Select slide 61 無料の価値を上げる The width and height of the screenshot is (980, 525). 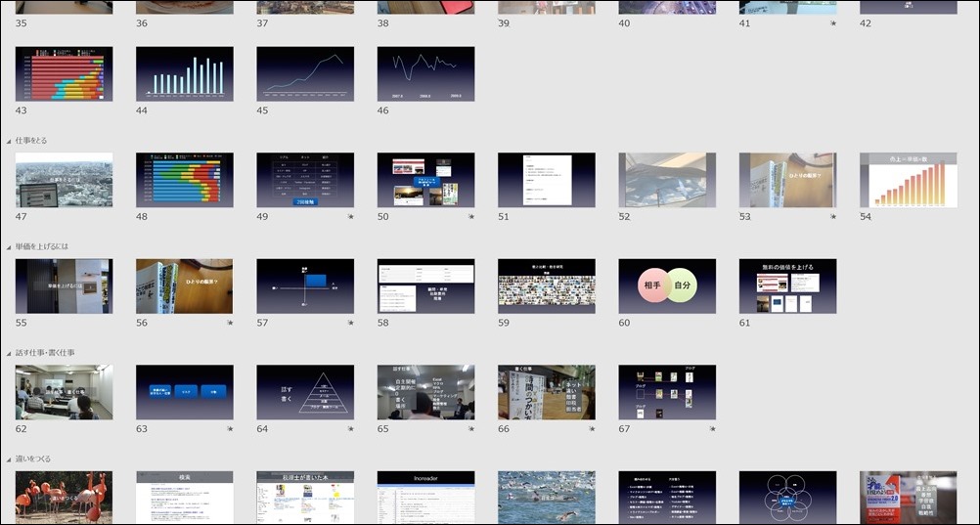[788, 286]
